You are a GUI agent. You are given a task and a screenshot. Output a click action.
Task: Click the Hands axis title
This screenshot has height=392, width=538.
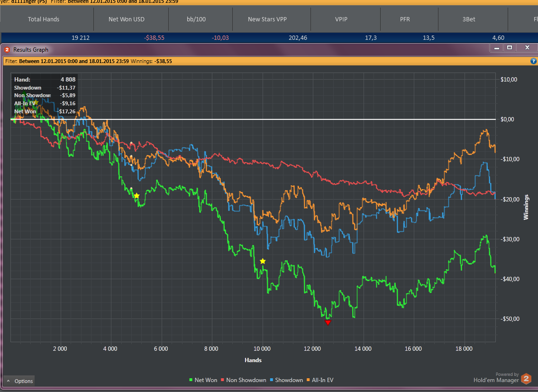point(253,360)
